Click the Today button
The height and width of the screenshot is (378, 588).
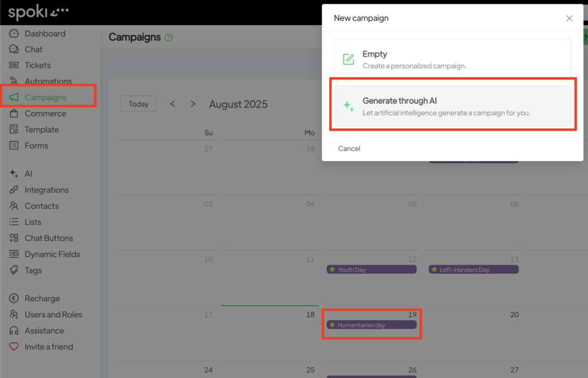click(138, 104)
